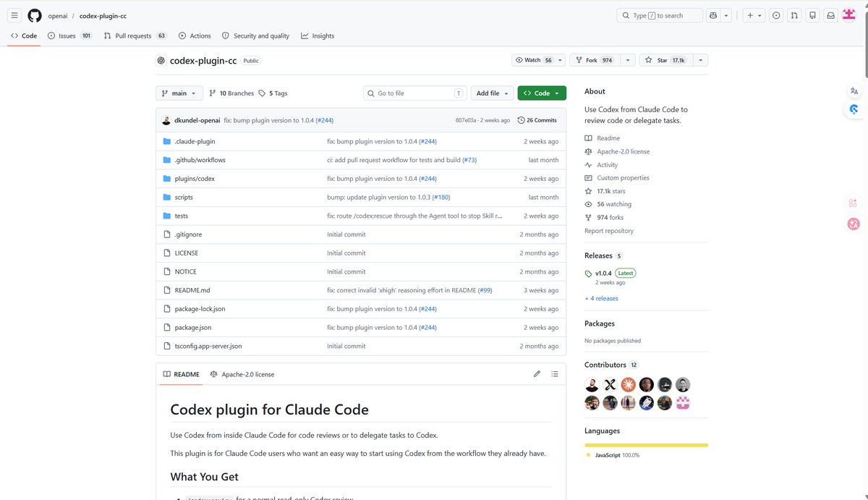Open the green Code dropdown button
The width and height of the screenshot is (868, 500).
point(542,93)
